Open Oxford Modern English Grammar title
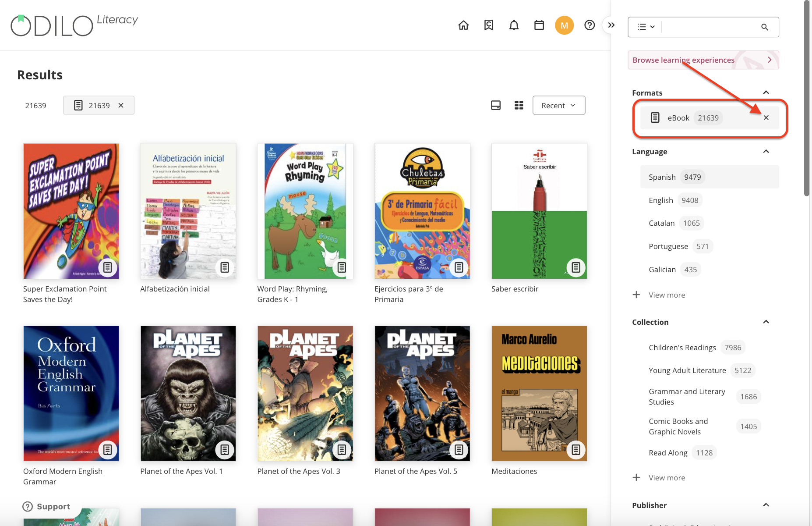This screenshot has height=526, width=812. (x=63, y=476)
